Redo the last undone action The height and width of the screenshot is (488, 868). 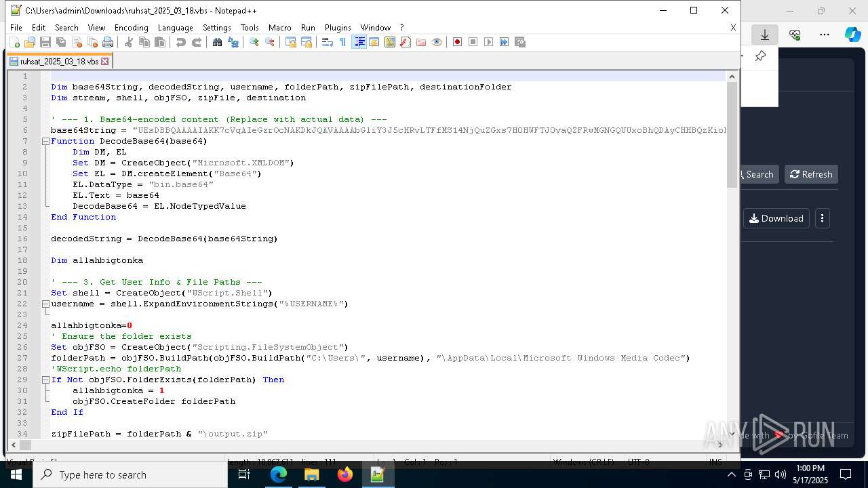click(197, 42)
